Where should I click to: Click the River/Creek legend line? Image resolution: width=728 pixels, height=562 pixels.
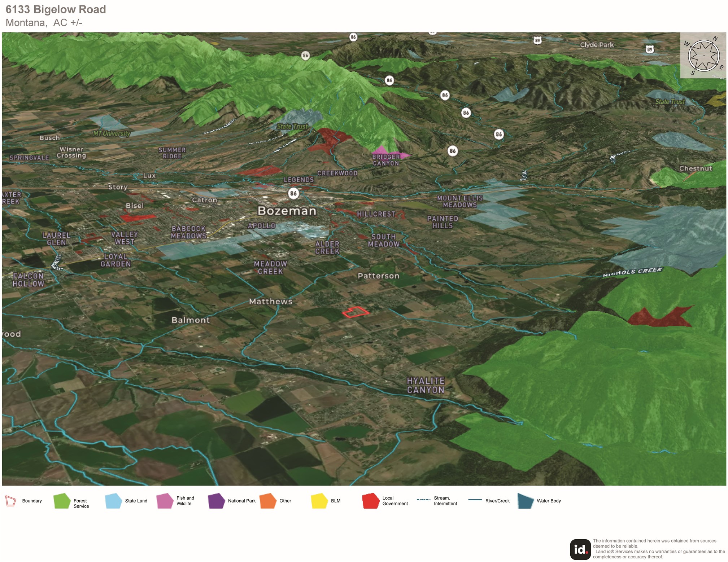point(475,500)
